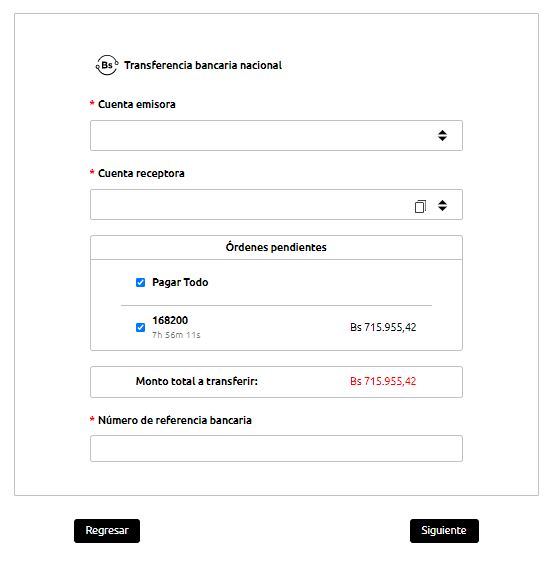Click the up-down arrows in Cuenta receptora
The width and height of the screenshot is (556, 561).
click(x=442, y=205)
